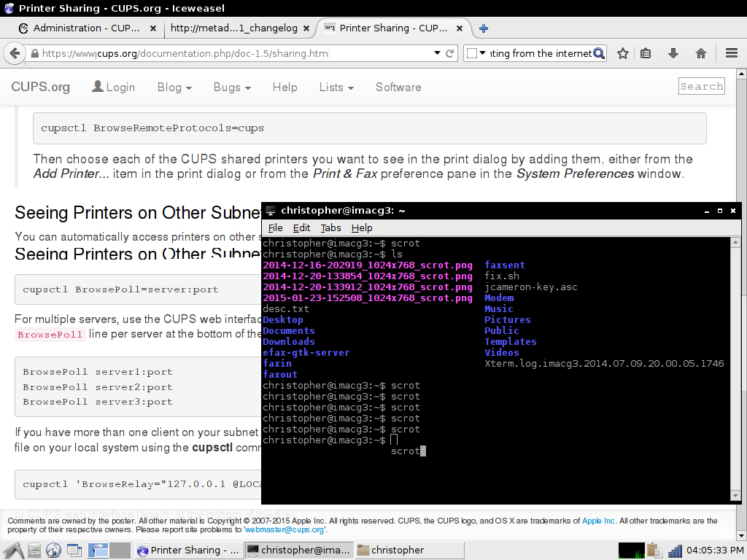Click the magnifier icon in search bar
Image resolution: width=747 pixels, height=560 pixels.
point(599,53)
